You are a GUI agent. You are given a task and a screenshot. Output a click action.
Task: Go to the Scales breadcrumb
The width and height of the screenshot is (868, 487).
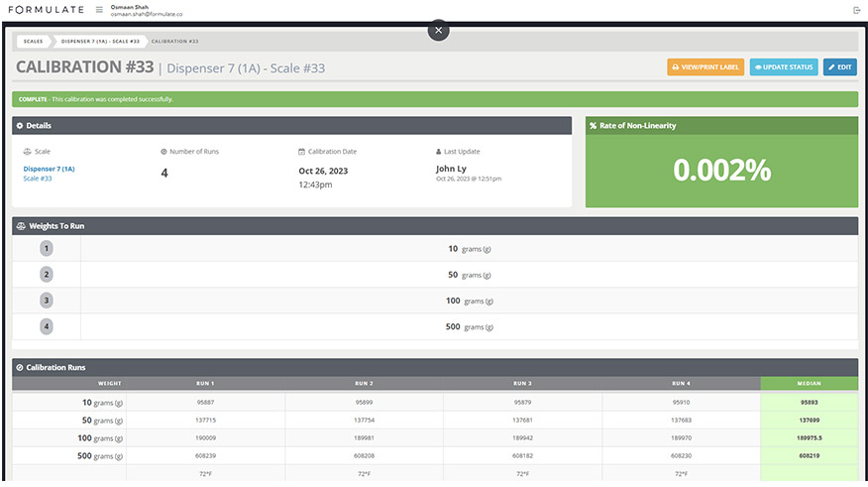click(33, 42)
